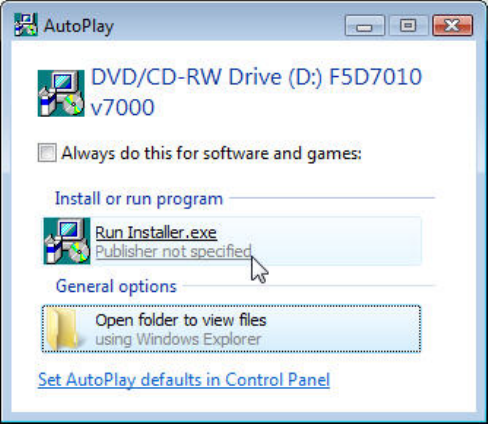Click the separator line after 'Install or run program'
488x424 pixels.
332,198
